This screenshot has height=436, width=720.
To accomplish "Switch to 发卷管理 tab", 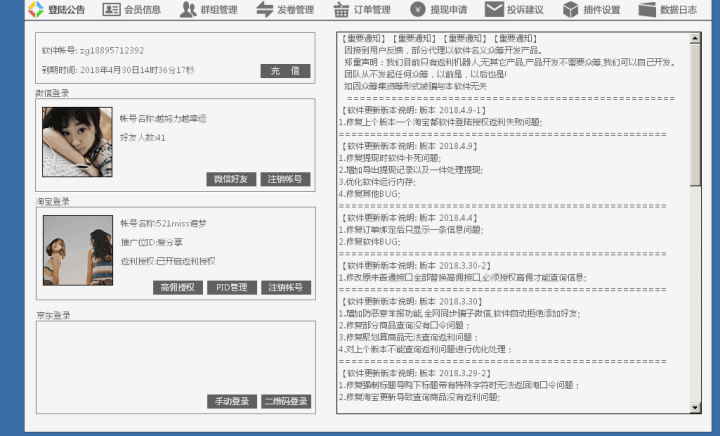I will pyautogui.click(x=296, y=10).
